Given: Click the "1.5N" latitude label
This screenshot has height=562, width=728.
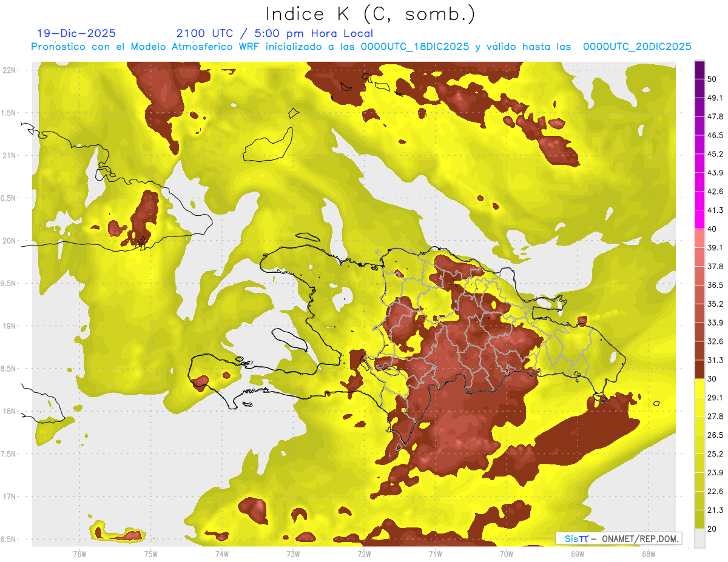Looking at the screenshot, I should pyautogui.click(x=10, y=113).
